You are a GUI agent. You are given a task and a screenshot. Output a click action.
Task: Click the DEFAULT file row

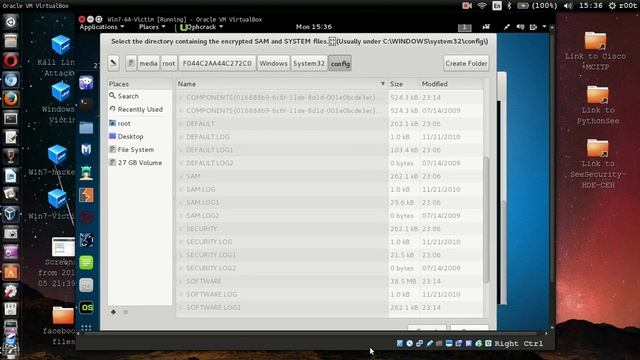click(330, 123)
